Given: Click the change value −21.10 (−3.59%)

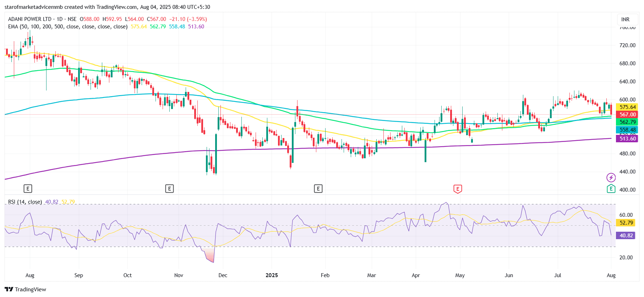Looking at the screenshot, I should [x=188, y=19].
